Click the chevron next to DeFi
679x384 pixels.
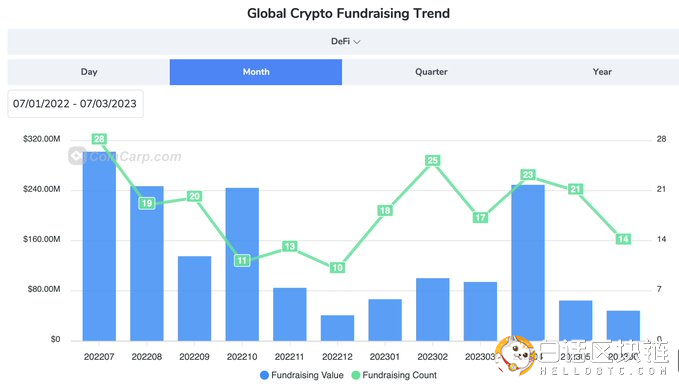tap(357, 42)
